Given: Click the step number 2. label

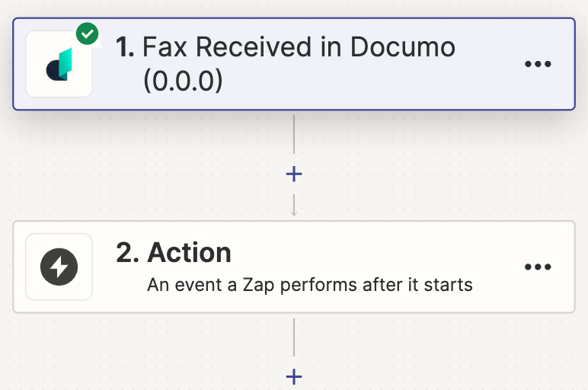Looking at the screenshot, I should point(127,253).
